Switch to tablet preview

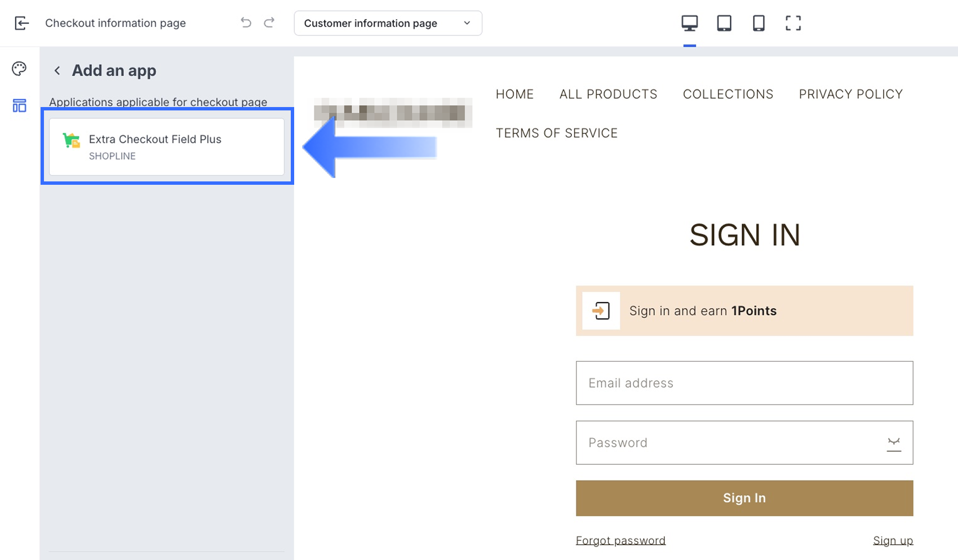724,23
